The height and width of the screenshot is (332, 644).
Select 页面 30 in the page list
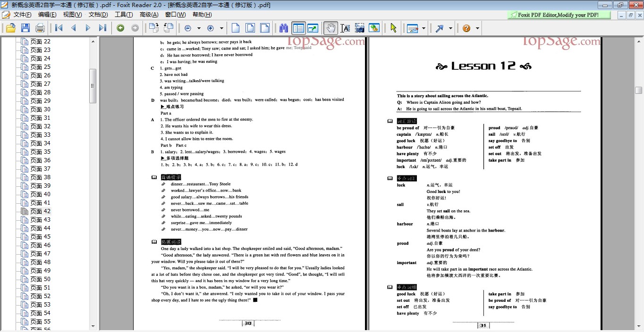coord(40,109)
